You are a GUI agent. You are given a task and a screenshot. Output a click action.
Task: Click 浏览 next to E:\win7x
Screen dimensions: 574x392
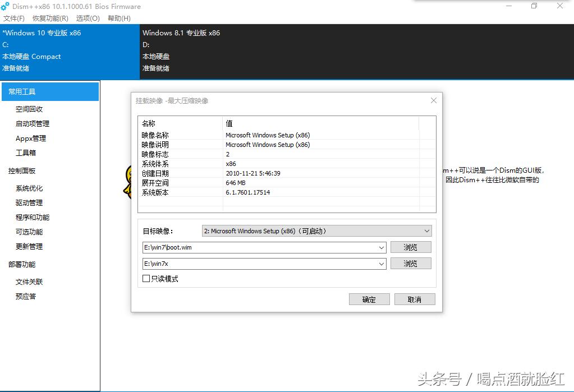coord(411,263)
